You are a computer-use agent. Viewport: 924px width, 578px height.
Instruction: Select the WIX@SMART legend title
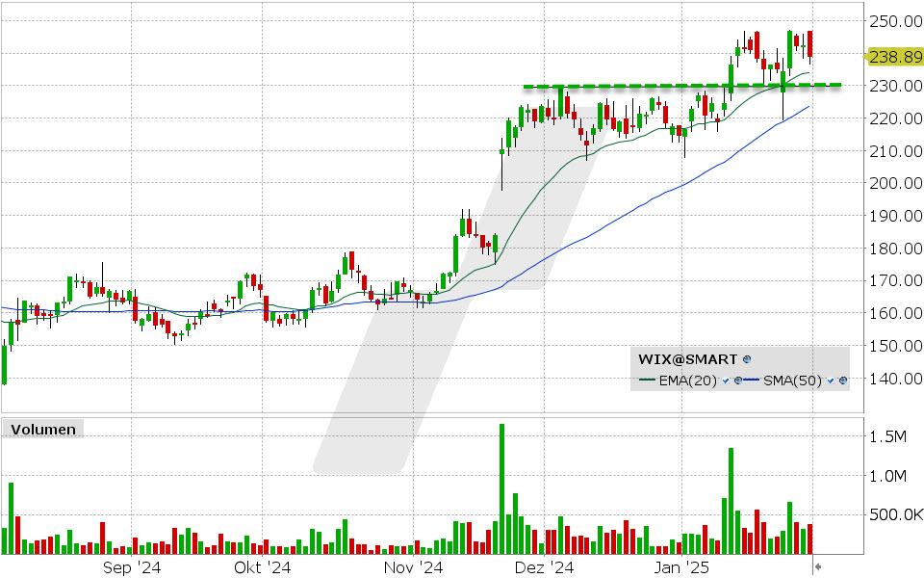687,359
